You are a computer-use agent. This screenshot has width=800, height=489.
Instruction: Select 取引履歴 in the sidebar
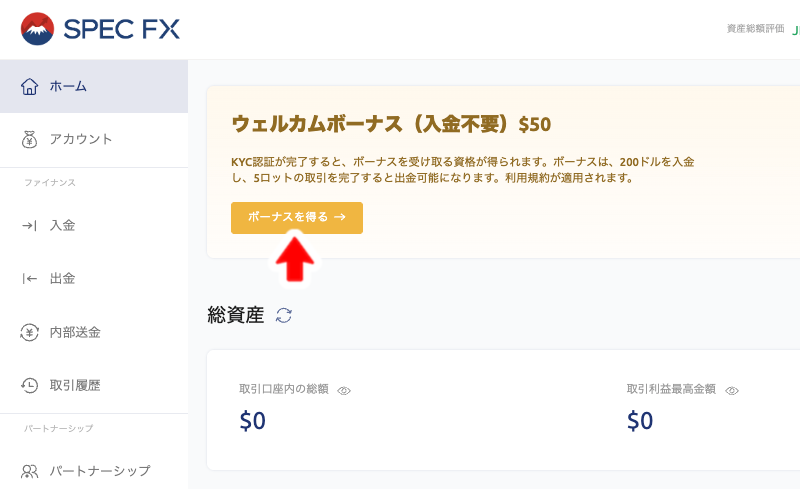pos(75,385)
